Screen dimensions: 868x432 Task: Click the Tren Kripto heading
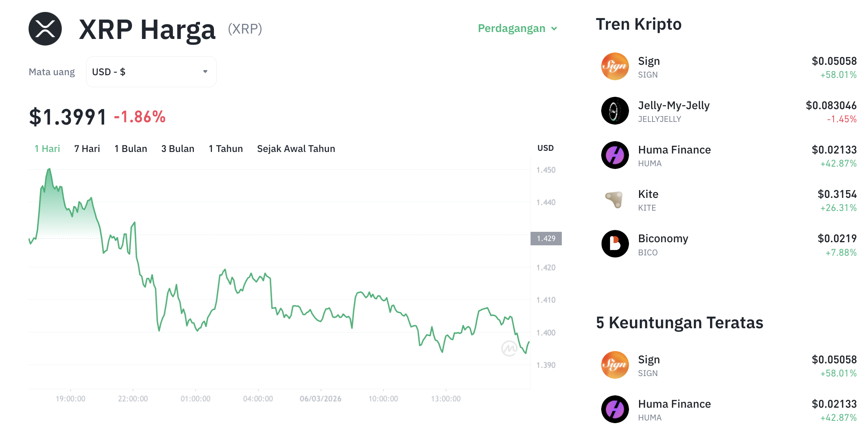click(x=639, y=24)
